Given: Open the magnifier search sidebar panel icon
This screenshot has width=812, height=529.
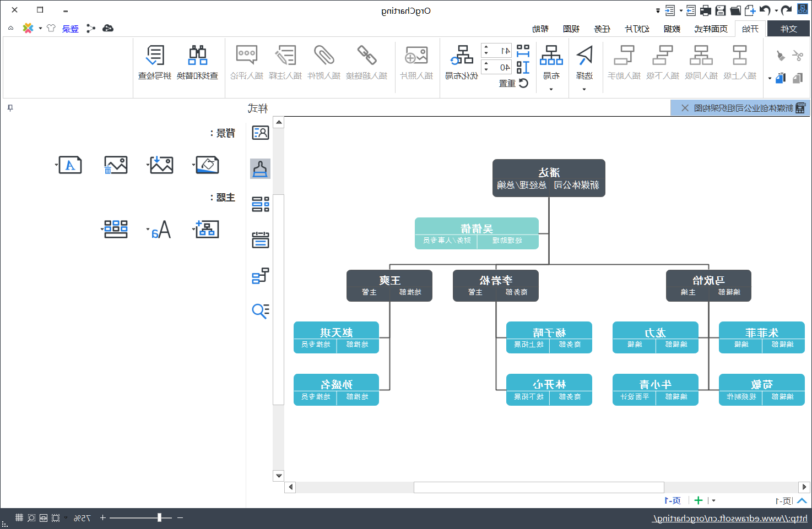Looking at the screenshot, I should [x=261, y=311].
